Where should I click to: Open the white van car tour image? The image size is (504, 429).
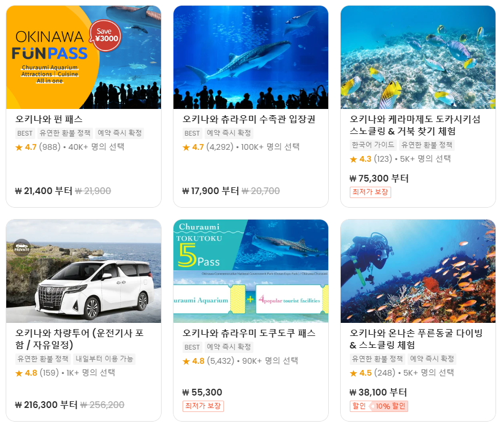[x=83, y=271]
